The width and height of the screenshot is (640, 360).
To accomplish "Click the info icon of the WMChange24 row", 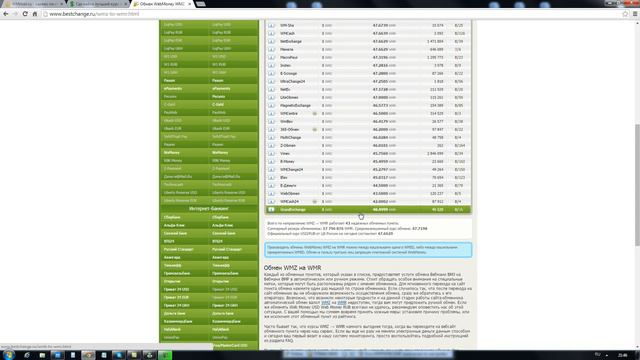I will (x=271, y=169).
